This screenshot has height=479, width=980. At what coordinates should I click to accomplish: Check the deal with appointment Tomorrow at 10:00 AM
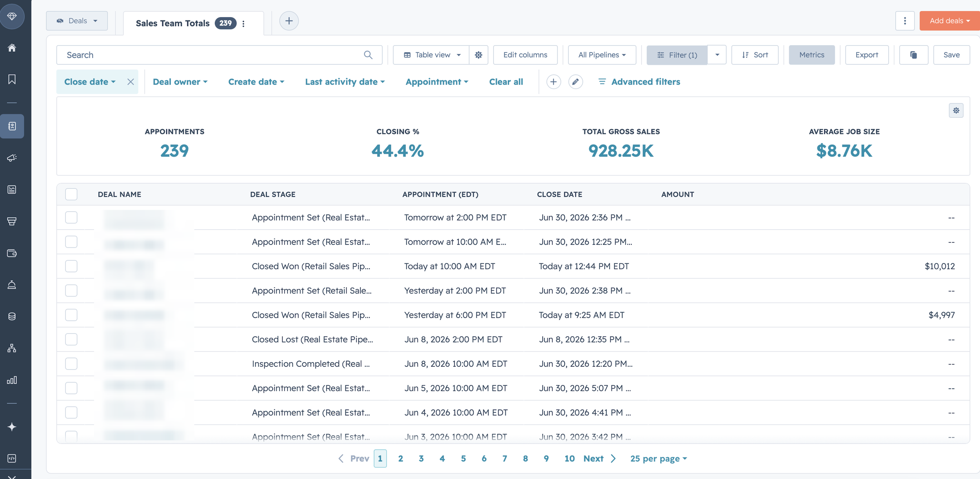pos(71,242)
